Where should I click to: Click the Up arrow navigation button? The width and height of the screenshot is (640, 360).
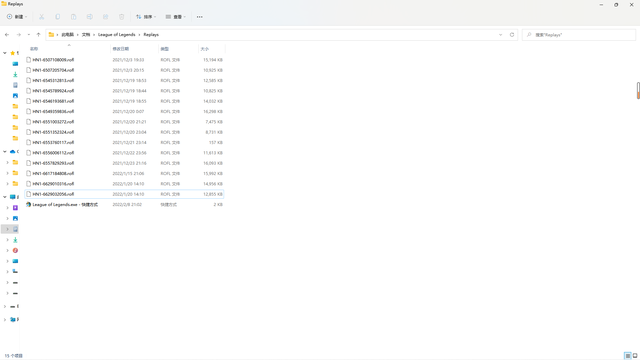[x=38, y=35]
